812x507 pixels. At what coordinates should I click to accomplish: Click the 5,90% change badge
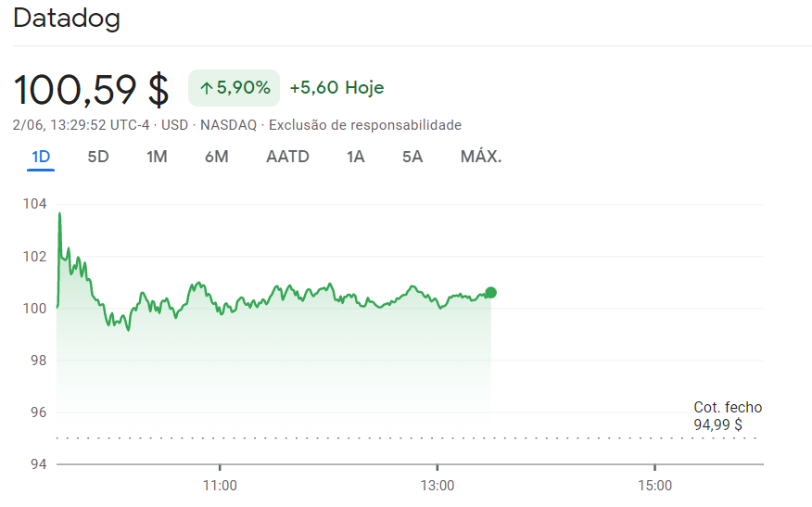(x=235, y=88)
